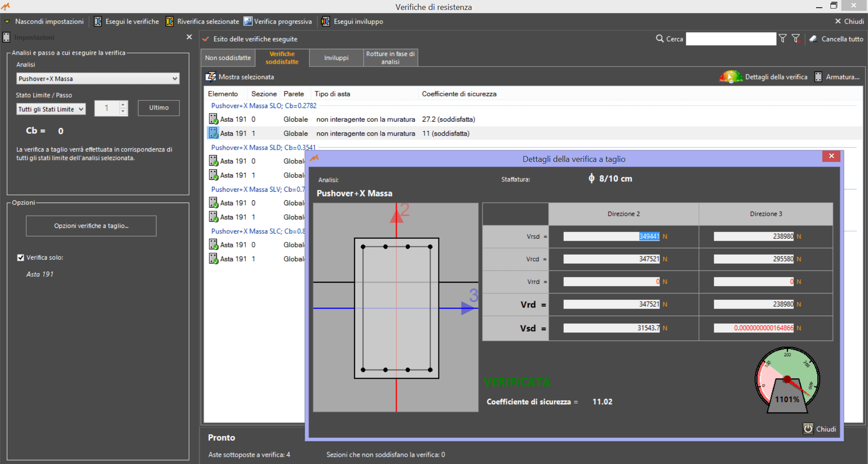The height and width of the screenshot is (464, 868).
Task: Apply the search filter funnel icon
Action: click(x=783, y=39)
